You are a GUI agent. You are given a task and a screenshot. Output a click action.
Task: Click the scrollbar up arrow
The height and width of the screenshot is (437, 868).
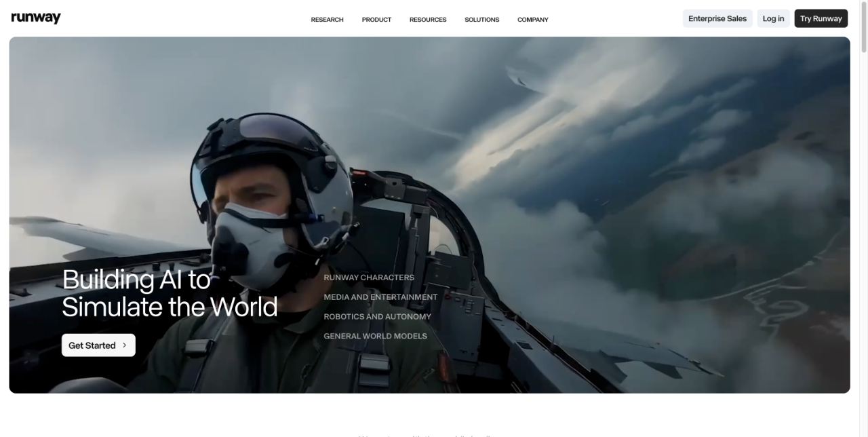tap(863, 4)
